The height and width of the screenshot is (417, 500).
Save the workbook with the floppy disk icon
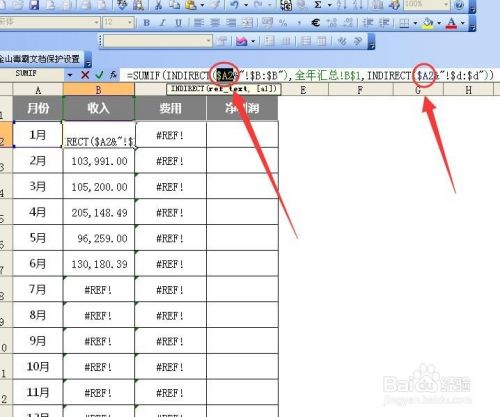pyautogui.click(x=34, y=5)
